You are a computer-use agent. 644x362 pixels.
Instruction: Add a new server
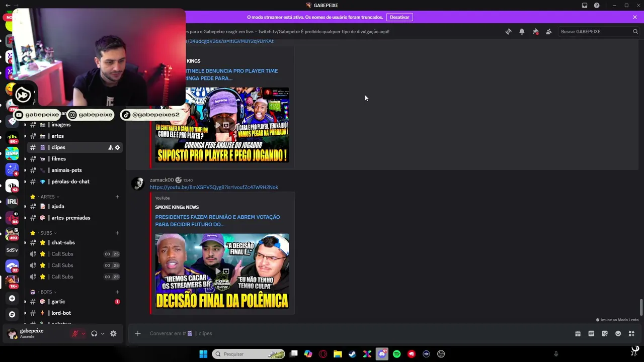coord(12,298)
